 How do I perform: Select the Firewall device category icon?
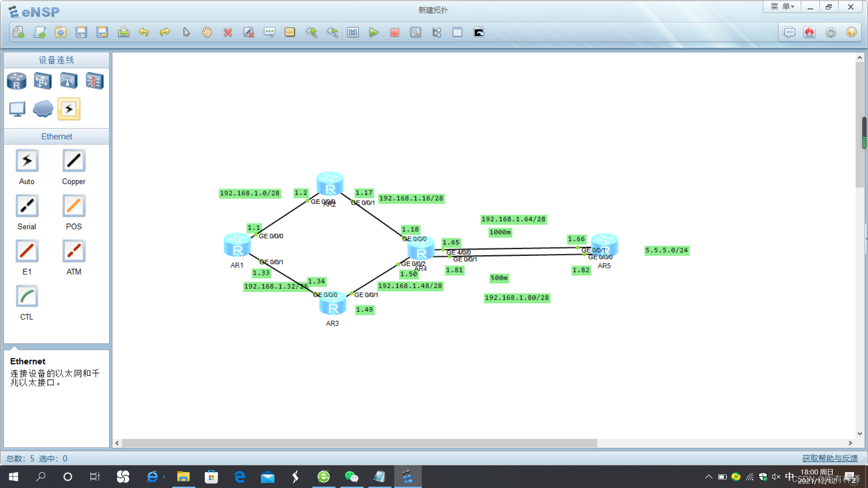(x=94, y=81)
